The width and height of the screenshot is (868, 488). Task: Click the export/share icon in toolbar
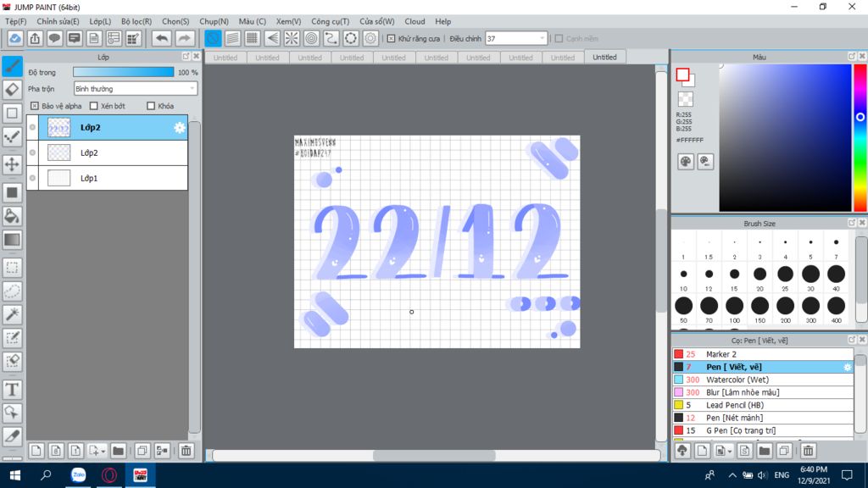coord(35,38)
